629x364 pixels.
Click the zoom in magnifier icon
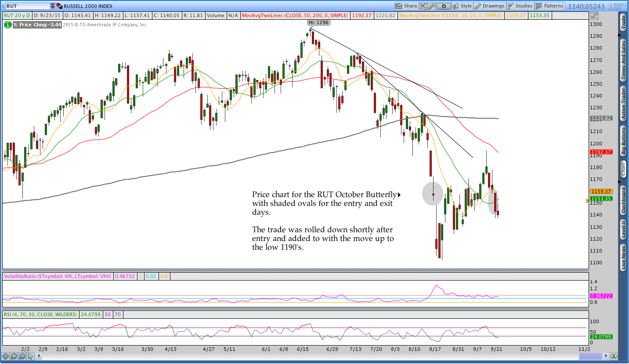[x=14, y=356]
